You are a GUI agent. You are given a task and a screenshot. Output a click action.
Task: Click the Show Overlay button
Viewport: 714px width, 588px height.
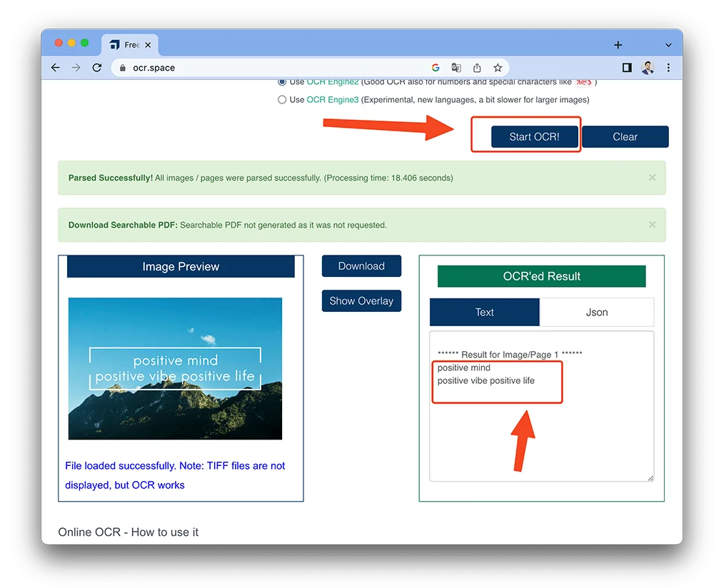click(361, 301)
